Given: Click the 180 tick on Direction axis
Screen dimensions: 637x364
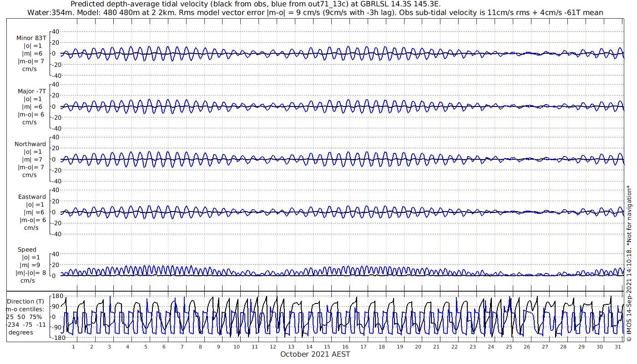Looking at the screenshot, I should coord(57,296).
